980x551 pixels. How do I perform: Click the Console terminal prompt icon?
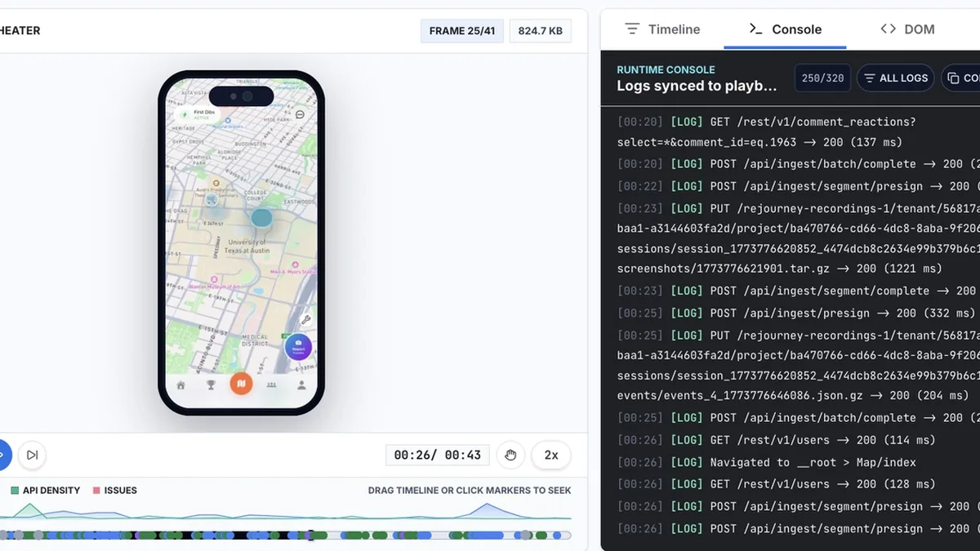pyautogui.click(x=756, y=29)
